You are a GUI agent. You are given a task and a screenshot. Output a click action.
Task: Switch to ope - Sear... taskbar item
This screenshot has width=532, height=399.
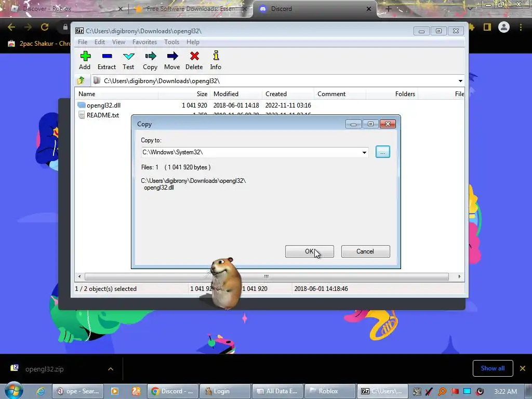78,391
